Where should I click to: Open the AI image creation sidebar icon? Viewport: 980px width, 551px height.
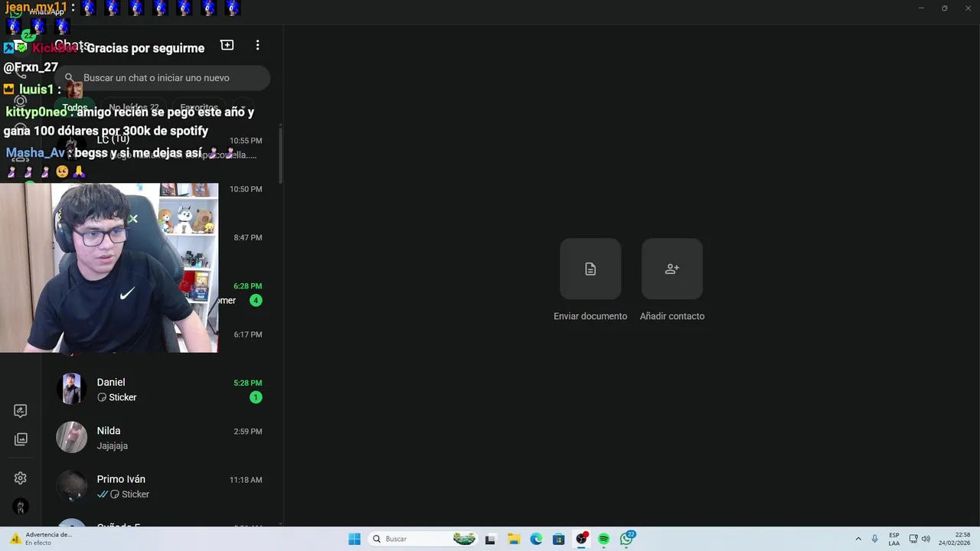point(21,411)
